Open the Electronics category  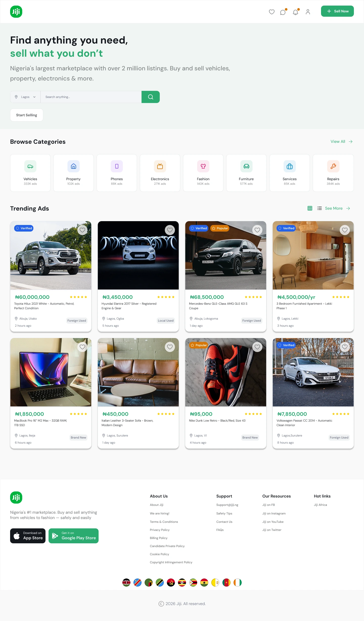pyautogui.click(x=160, y=173)
